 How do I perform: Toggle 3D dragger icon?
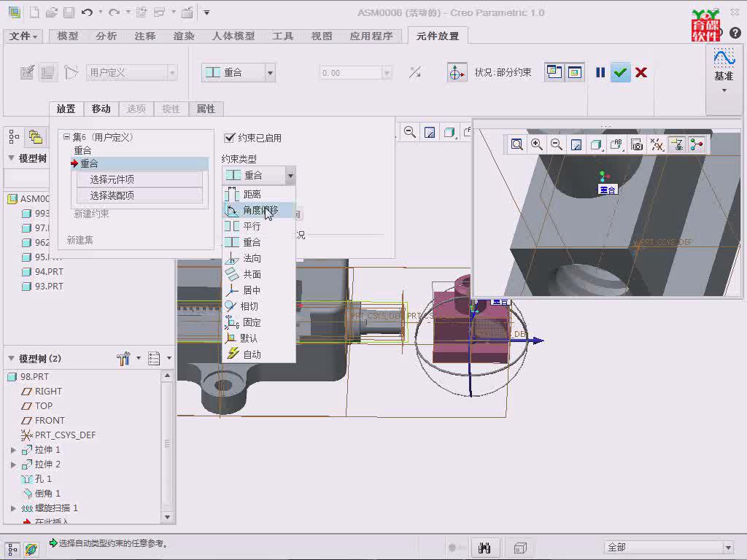pyautogui.click(x=457, y=72)
